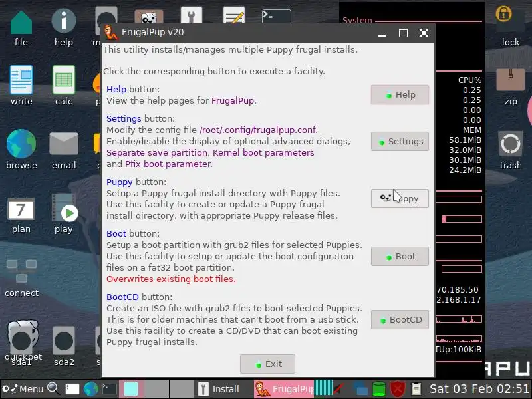
Task: Click the taskbar globe browser launcher
Action: 91,389
